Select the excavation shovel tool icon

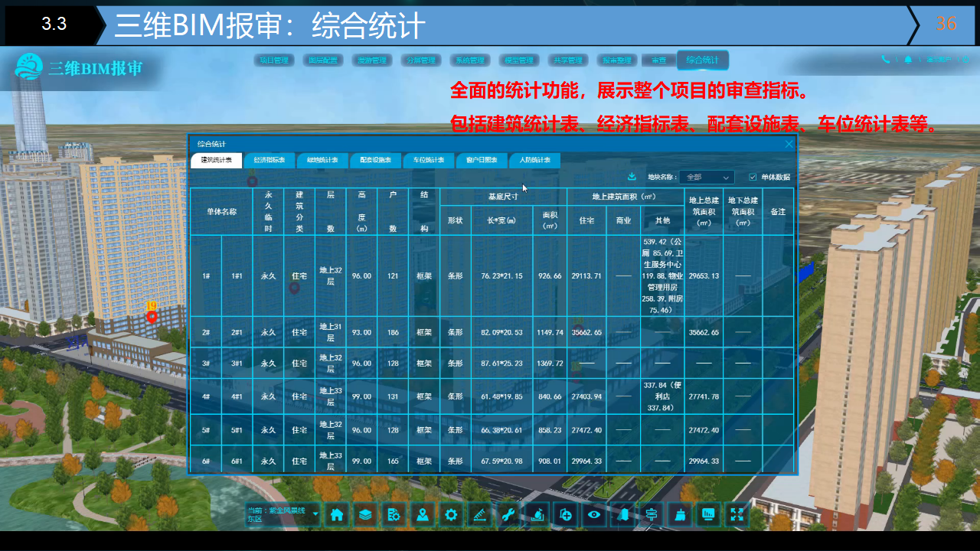pos(537,515)
